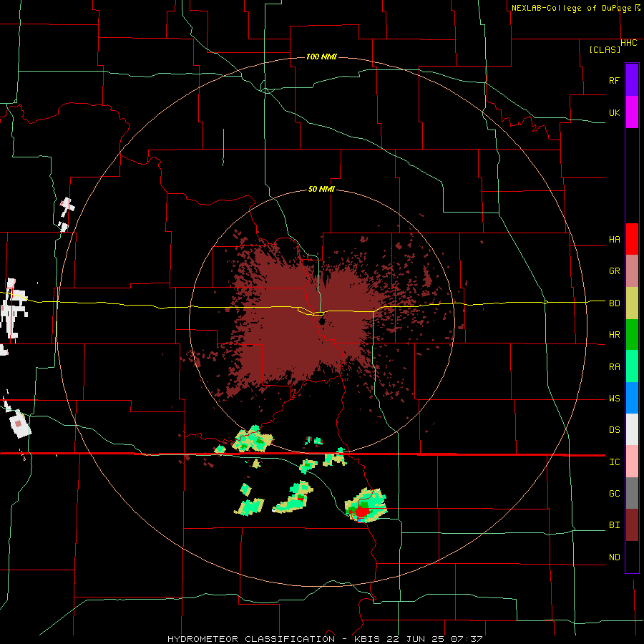Click the magenta UK legend swatch
This screenshot has height=644, width=644.
[632, 112]
